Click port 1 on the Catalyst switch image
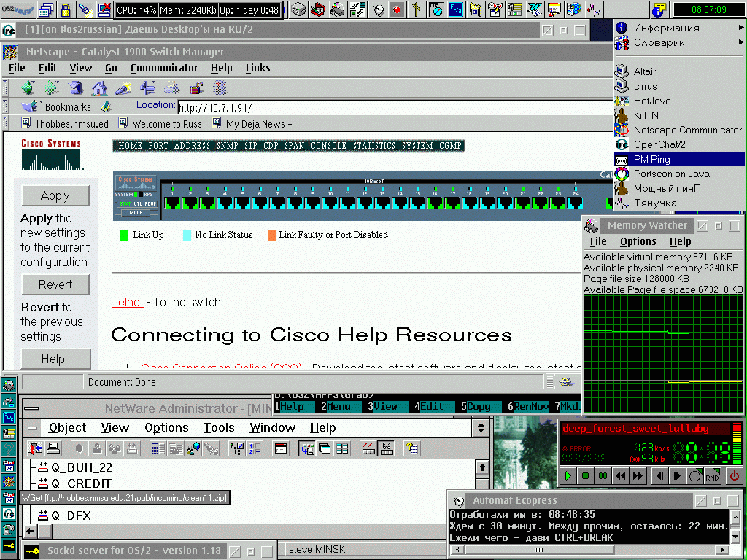This screenshot has width=747, height=560. pyautogui.click(x=172, y=202)
